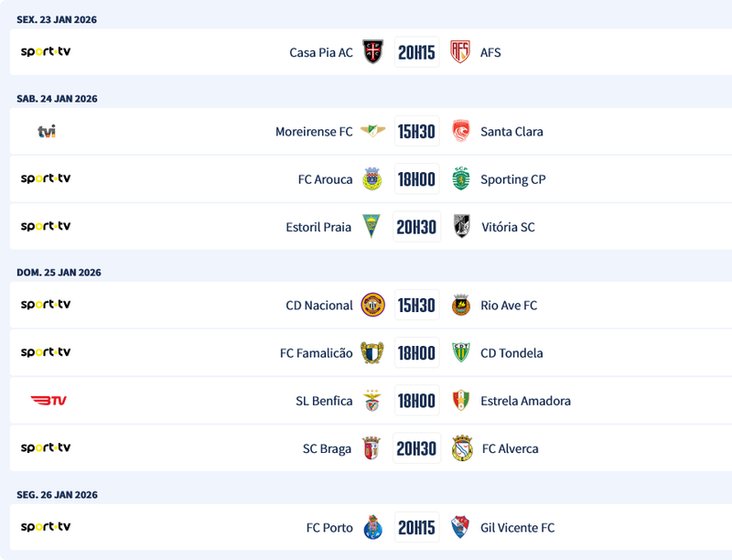
Task: Click the Gil Vicente FC crest
Action: coord(460,527)
